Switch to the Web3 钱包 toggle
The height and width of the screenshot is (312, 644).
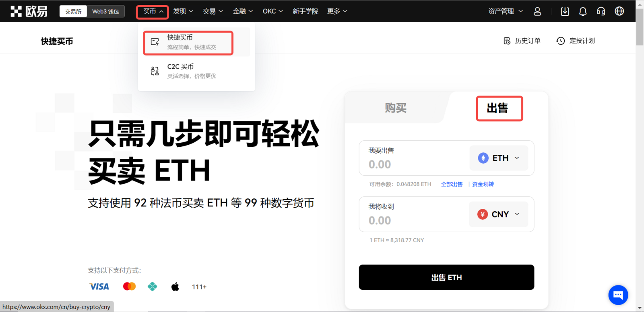point(105,11)
